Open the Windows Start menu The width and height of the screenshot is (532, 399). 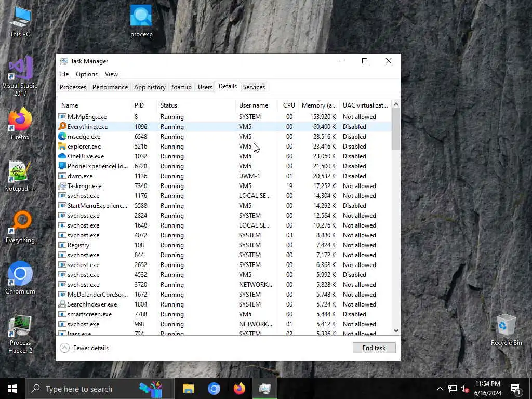(x=12, y=389)
